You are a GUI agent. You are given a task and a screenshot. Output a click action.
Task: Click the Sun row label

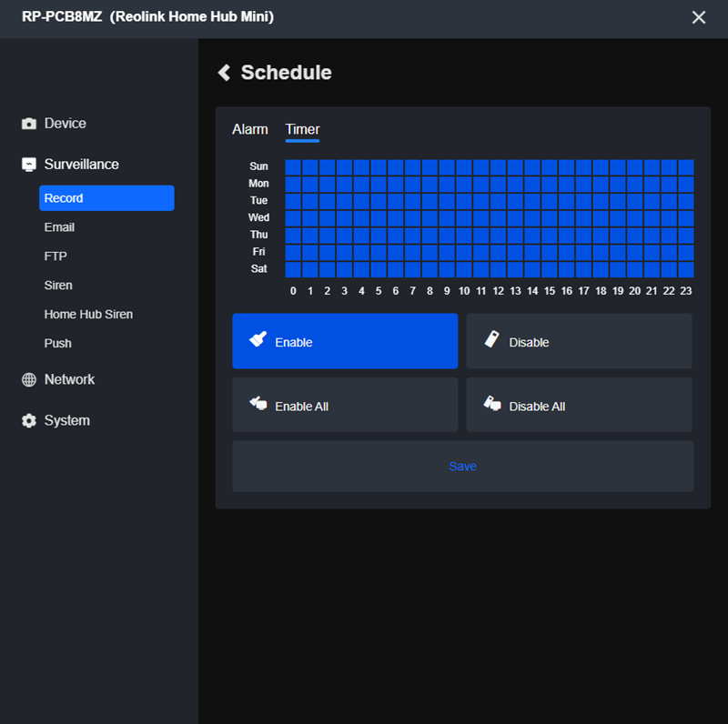click(x=258, y=166)
